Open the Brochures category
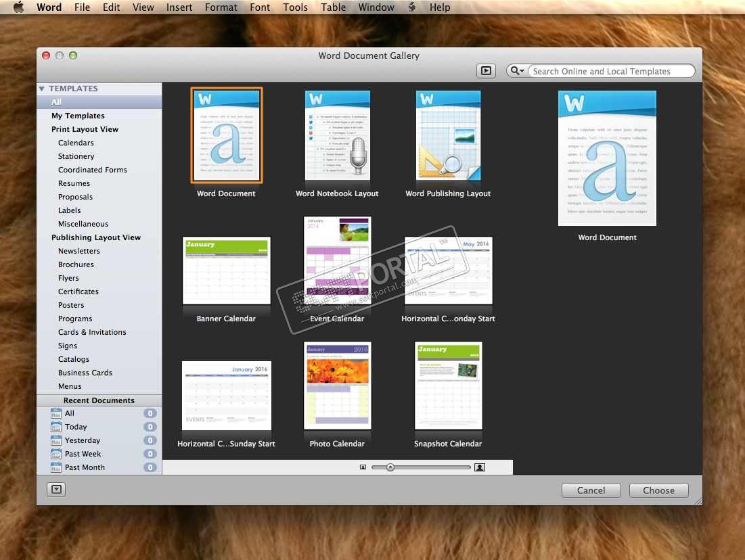 [76, 264]
